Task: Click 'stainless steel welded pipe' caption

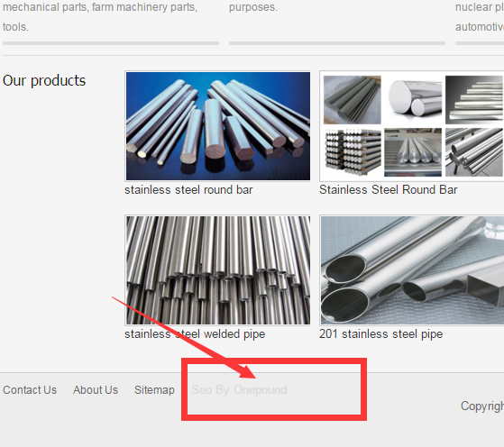Action: [x=195, y=334]
